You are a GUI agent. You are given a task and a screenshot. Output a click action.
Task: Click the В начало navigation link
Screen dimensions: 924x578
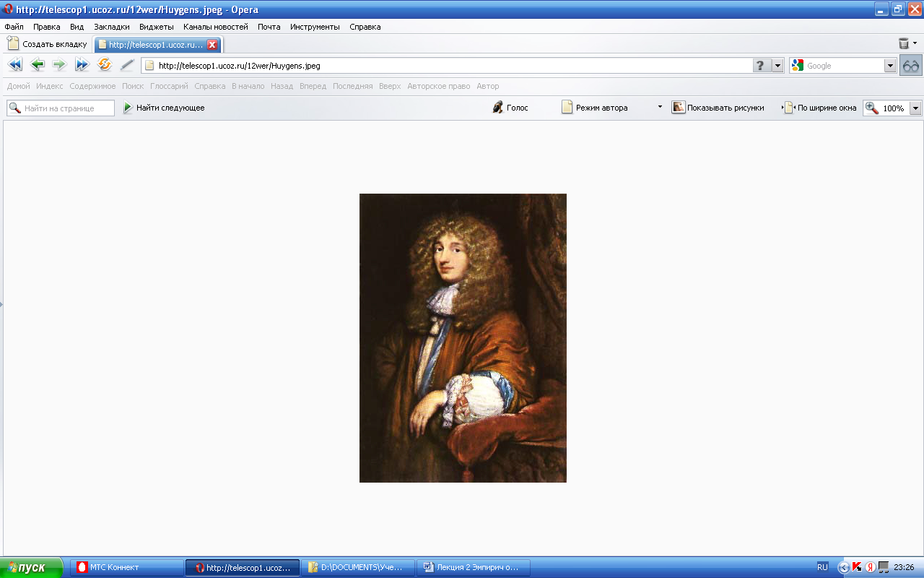tap(248, 86)
